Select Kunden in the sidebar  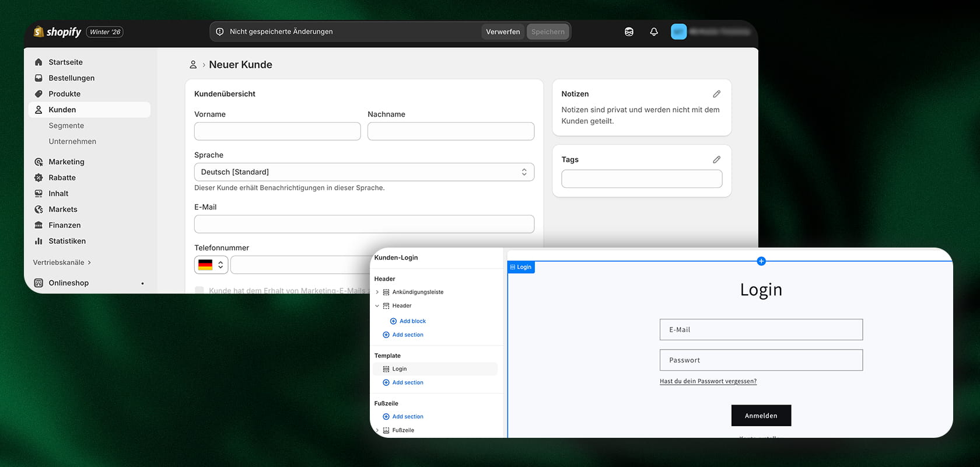pyautogui.click(x=89, y=110)
